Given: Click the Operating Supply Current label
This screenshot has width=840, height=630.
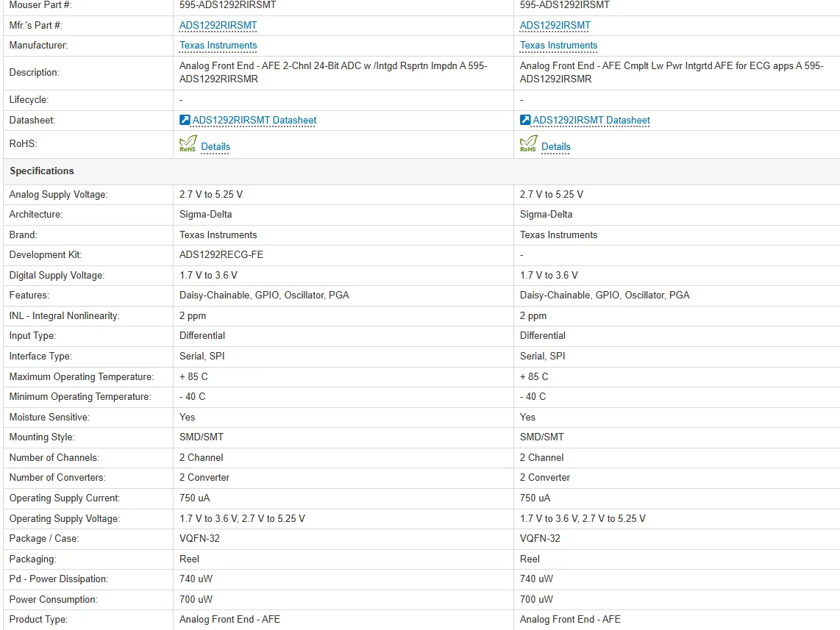Looking at the screenshot, I should (x=65, y=498).
